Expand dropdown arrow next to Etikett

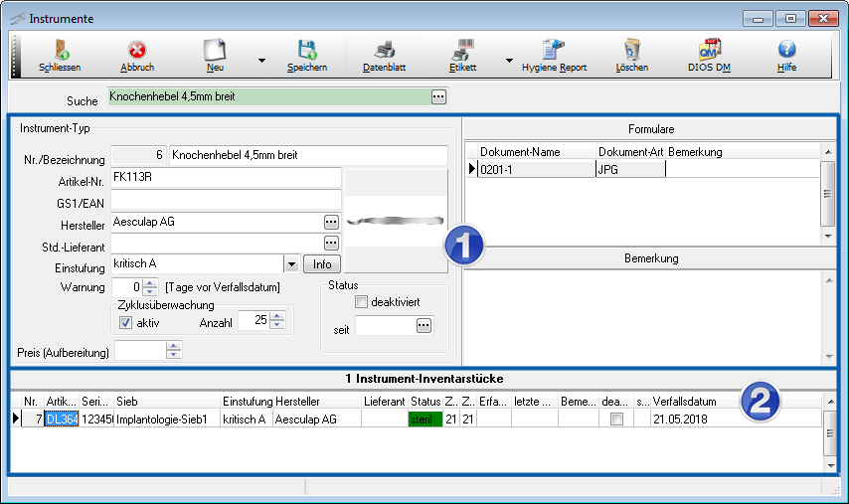509,60
